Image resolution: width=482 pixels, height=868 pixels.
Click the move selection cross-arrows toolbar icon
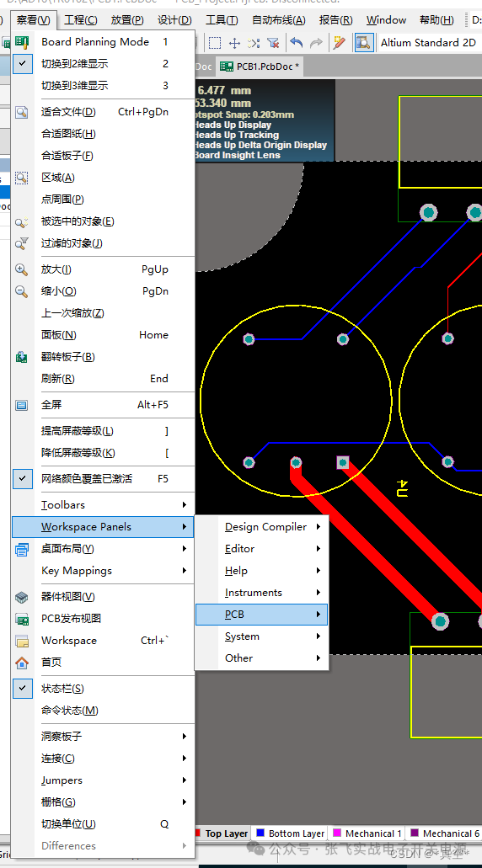(x=234, y=43)
